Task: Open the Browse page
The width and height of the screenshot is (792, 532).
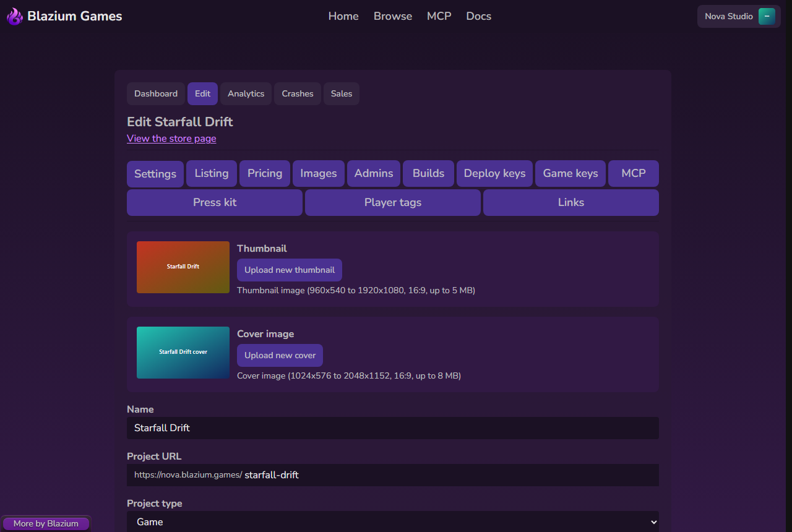Action: click(393, 16)
